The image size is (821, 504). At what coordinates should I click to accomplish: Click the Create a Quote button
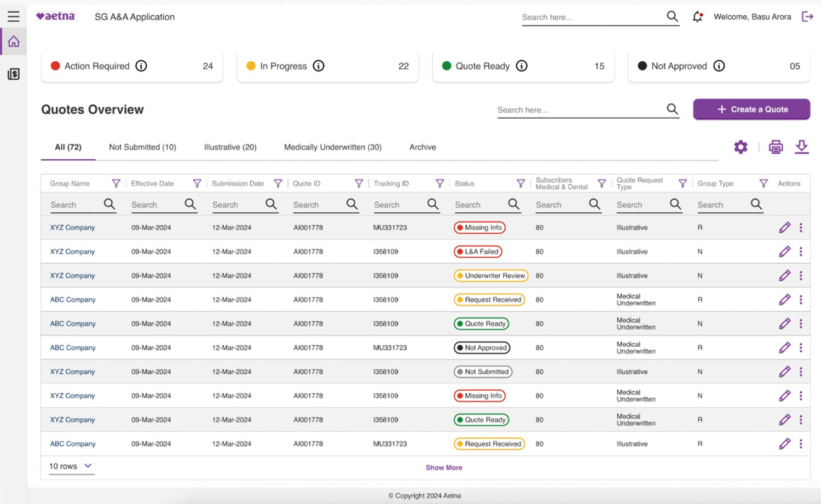pos(751,109)
